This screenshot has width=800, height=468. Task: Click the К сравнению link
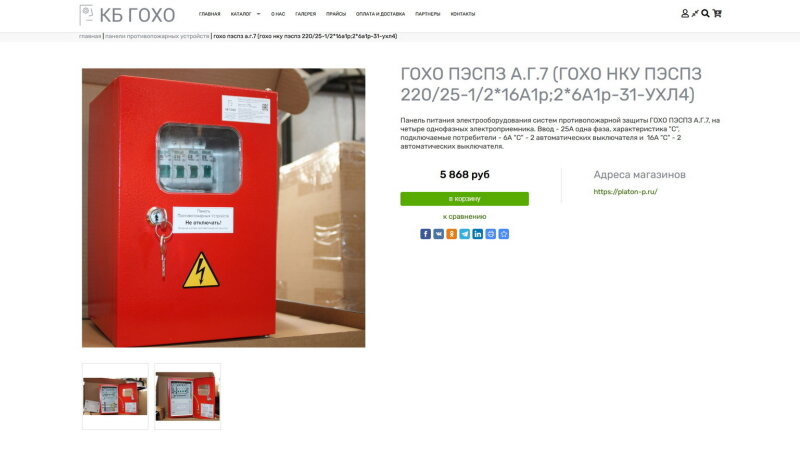pyautogui.click(x=464, y=216)
